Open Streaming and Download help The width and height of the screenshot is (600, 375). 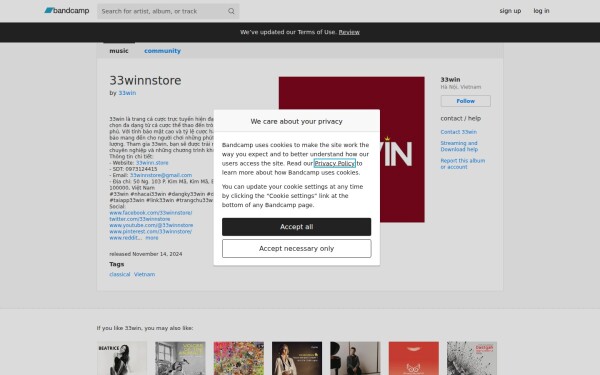point(459,146)
